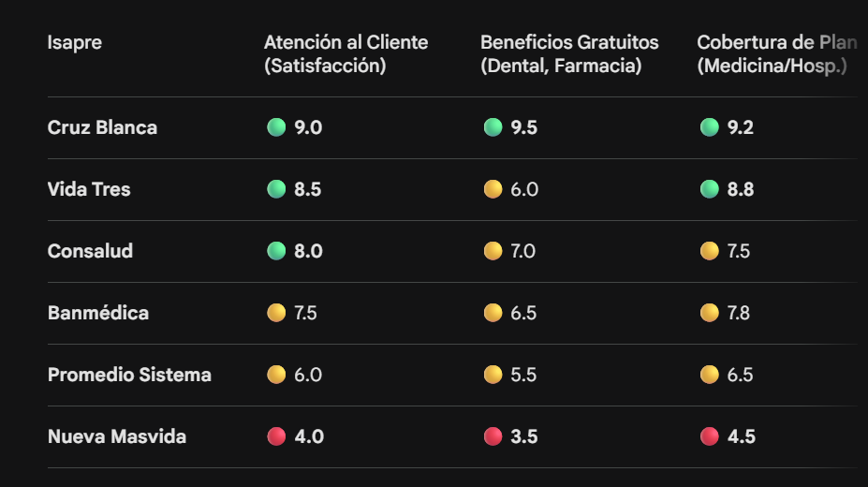Select the Vida Tres row name
The image size is (868, 487).
click(89, 189)
